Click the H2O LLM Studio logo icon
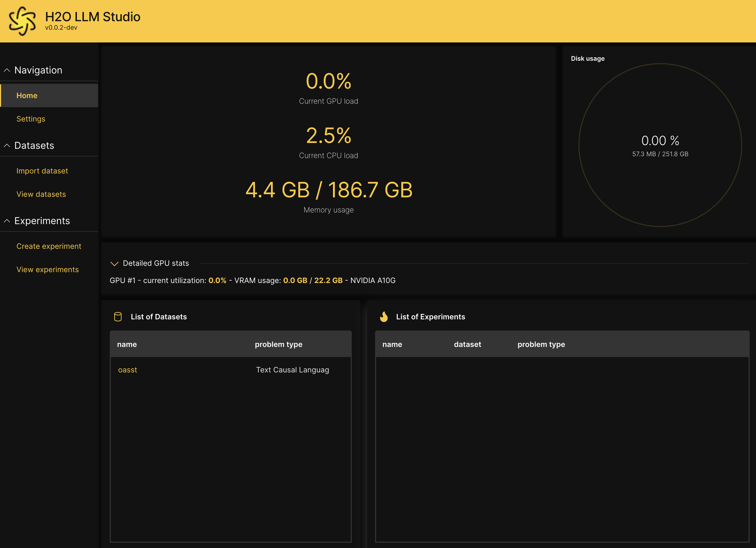This screenshot has width=756, height=548. [22, 21]
